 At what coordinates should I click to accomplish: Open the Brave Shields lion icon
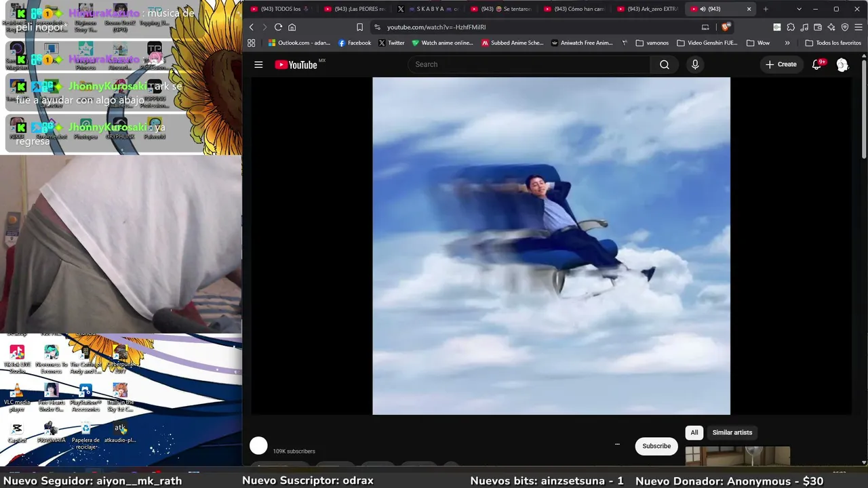point(726,27)
